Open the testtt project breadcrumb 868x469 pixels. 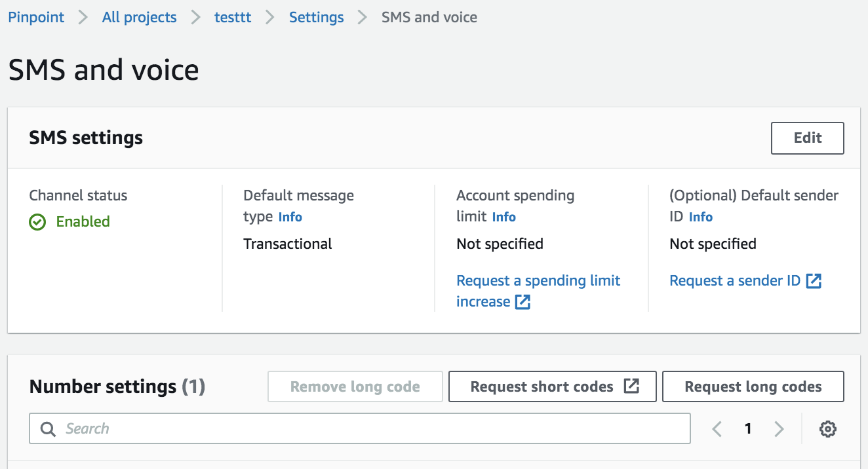233,18
